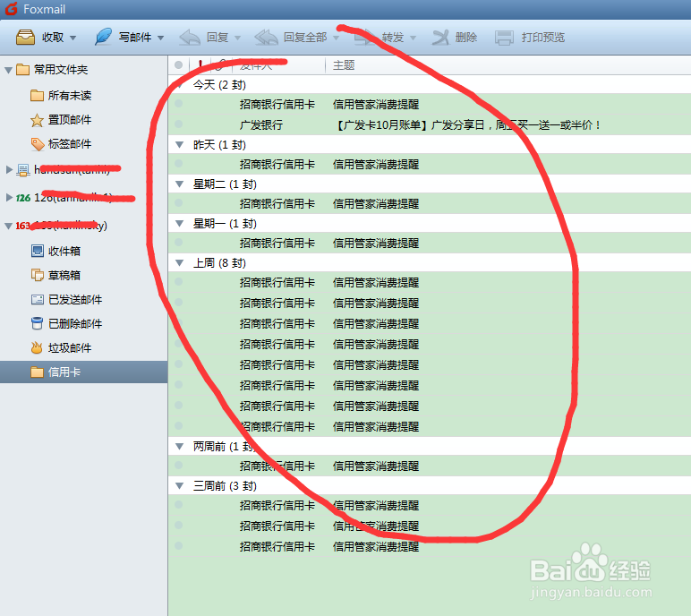
Task: Click the 标签邮件 tag icon
Action: (x=38, y=144)
